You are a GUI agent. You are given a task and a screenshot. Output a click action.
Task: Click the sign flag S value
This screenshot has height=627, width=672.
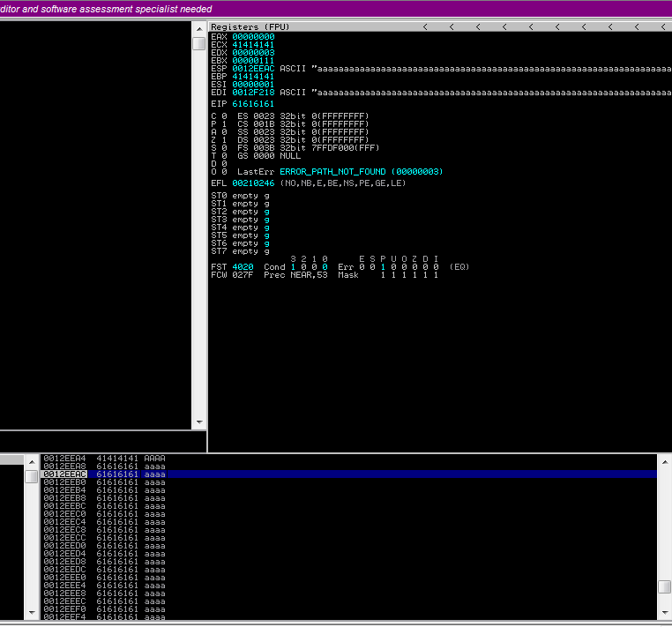coord(224,148)
